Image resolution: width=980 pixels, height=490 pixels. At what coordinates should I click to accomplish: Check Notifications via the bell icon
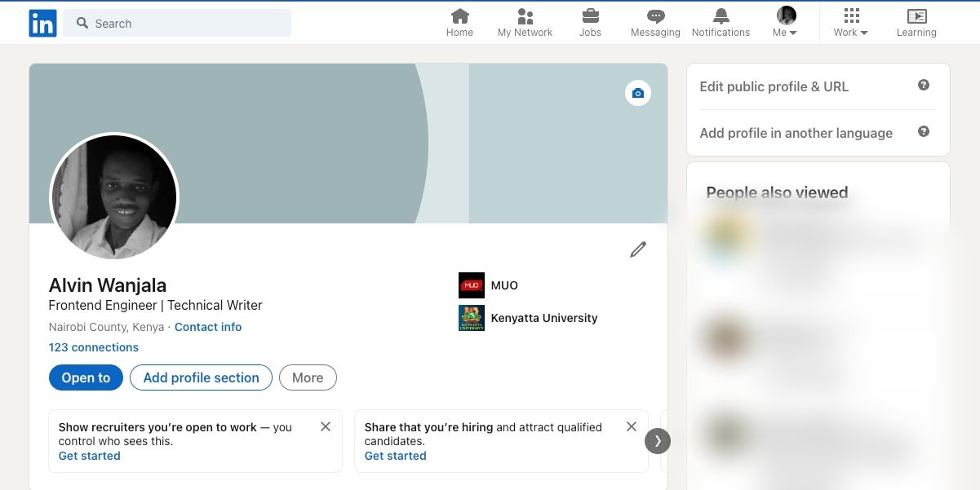click(x=720, y=20)
